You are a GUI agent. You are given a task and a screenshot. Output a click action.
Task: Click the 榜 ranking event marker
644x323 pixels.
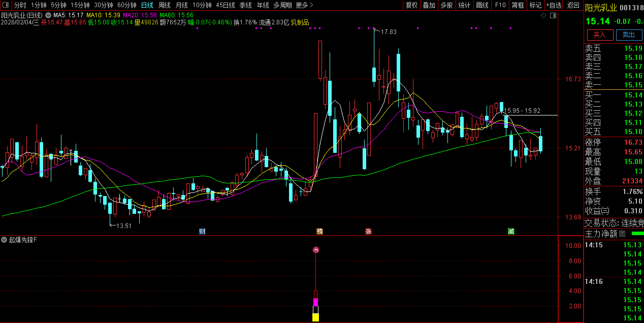(x=319, y=232)
